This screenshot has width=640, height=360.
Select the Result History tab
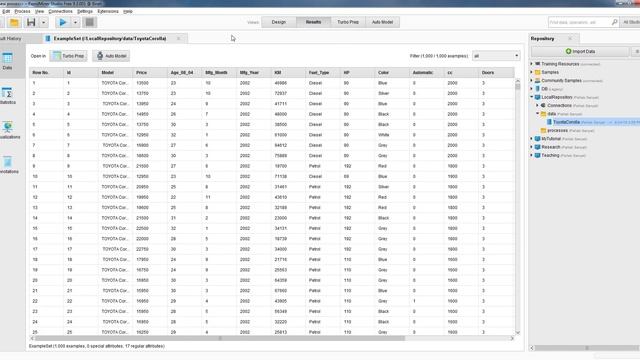click(11, 38)
